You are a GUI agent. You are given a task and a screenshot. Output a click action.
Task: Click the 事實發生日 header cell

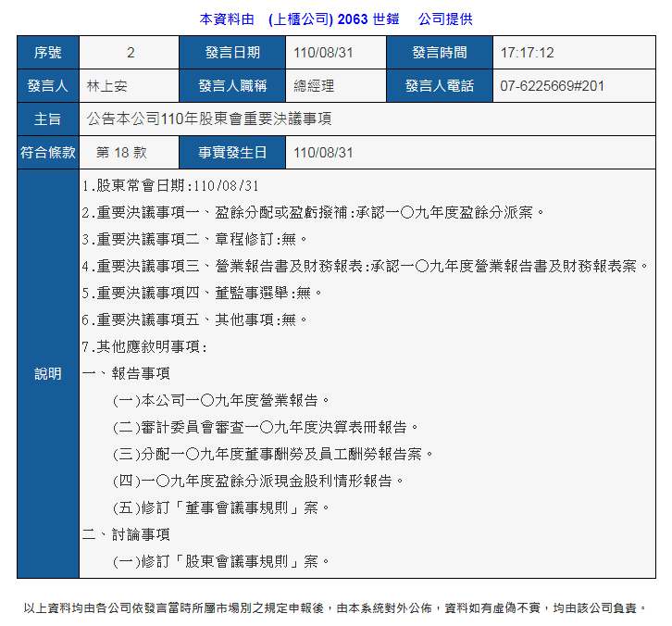pos(231,153)
